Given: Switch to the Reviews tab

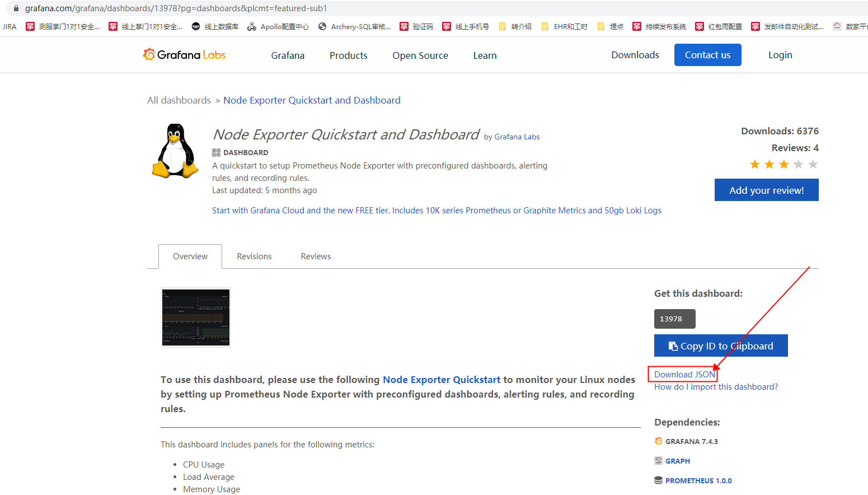Looking at the screenshot, I should [316, 256].
